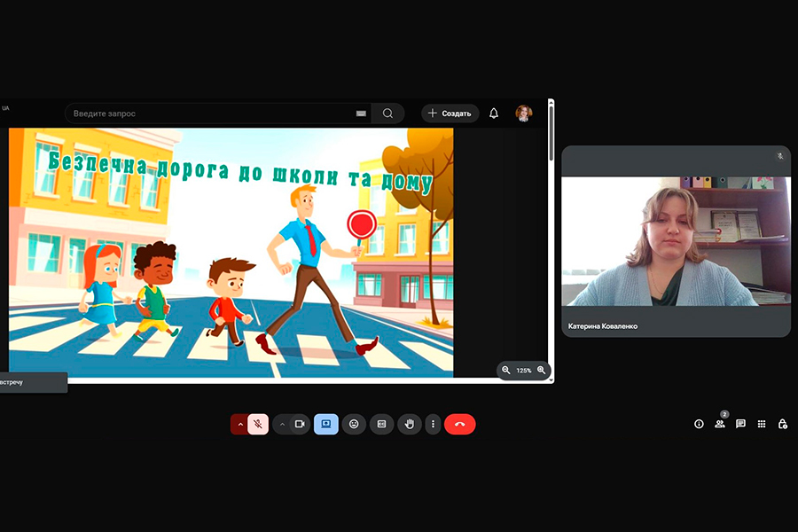Send an emoji reaction
Image resolution: width=798 pixels, height=532 pixels.
click(x=354, y=425)
